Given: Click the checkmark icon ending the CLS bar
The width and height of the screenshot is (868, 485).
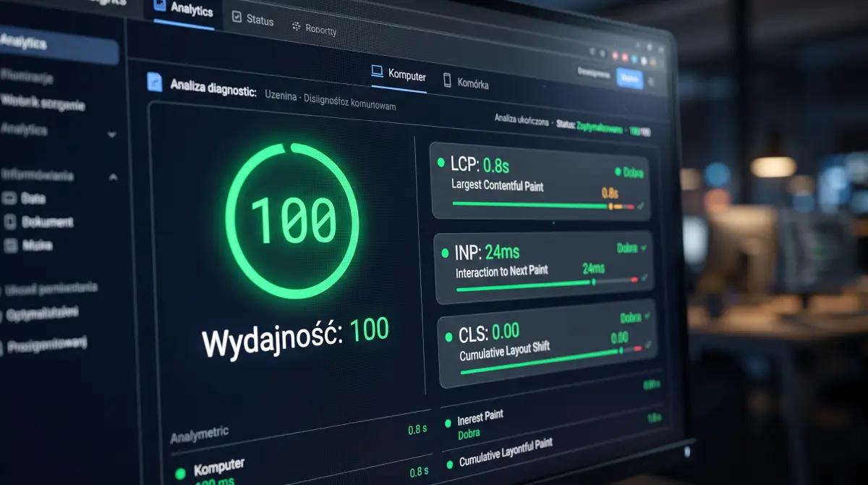Looking at the screenshot, I should (648, 346).
